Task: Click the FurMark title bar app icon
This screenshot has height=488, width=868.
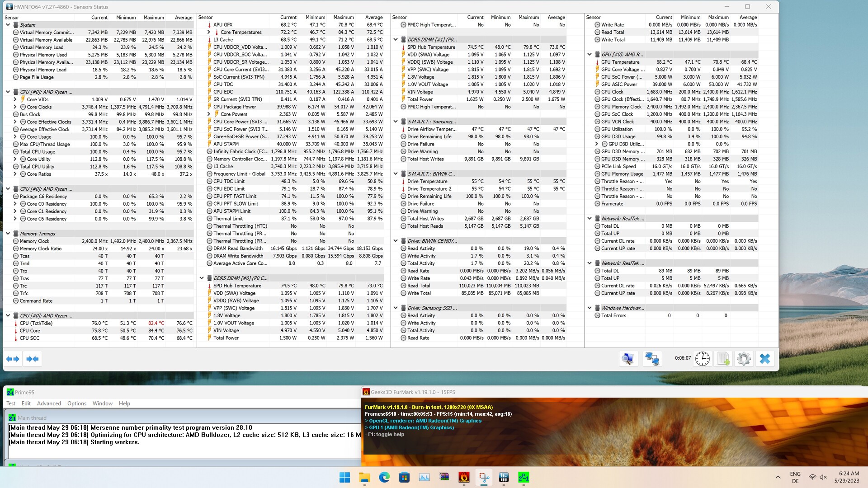Action: (366, 392)
